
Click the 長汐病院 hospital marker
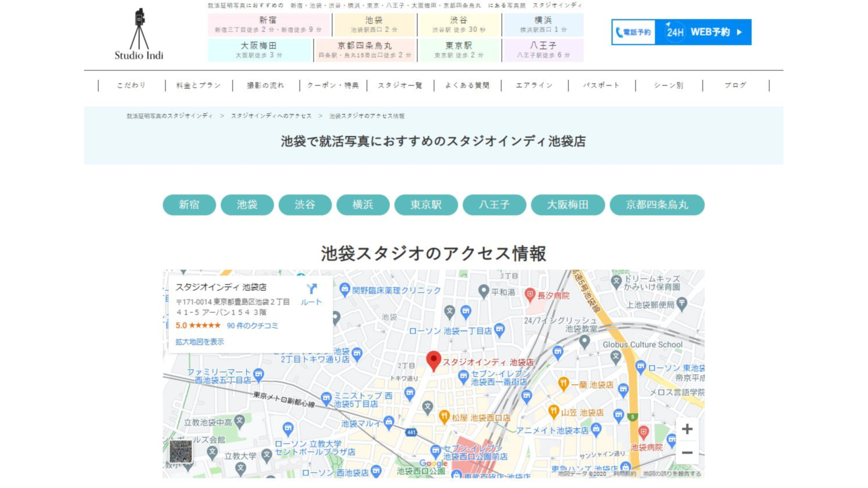click(x=530, y=295)
